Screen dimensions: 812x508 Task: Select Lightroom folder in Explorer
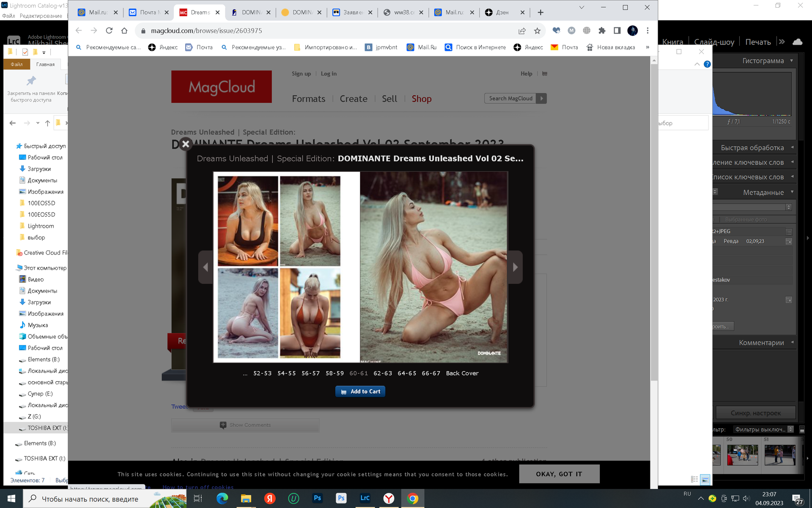41,226
